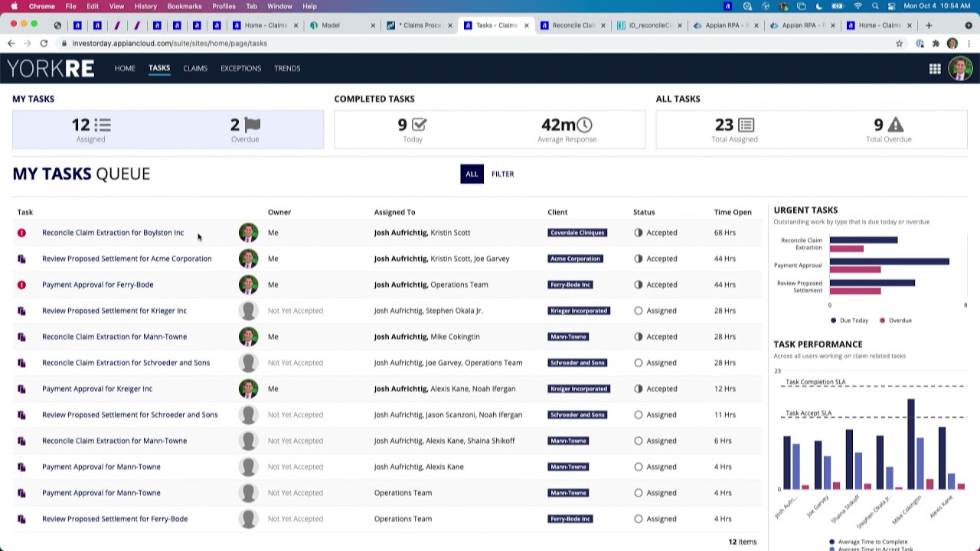Click the Coverdale Cliniques client tag
Viewport: 980px width, 551px height.
tap(577, 233)
